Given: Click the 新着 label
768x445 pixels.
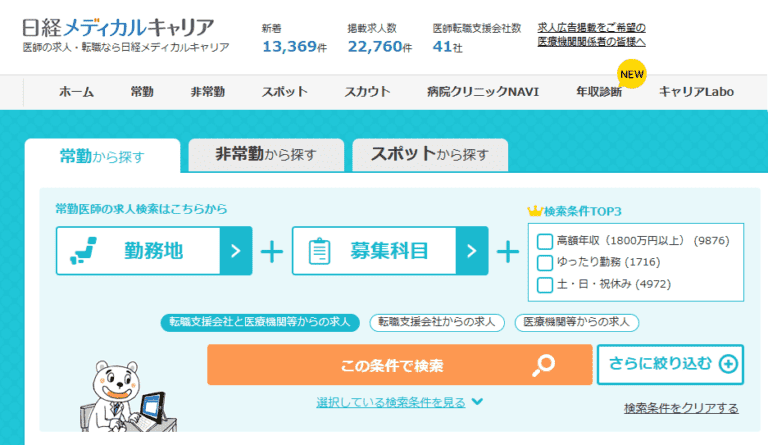Looking at the screenshot, I should coord(272,28).
